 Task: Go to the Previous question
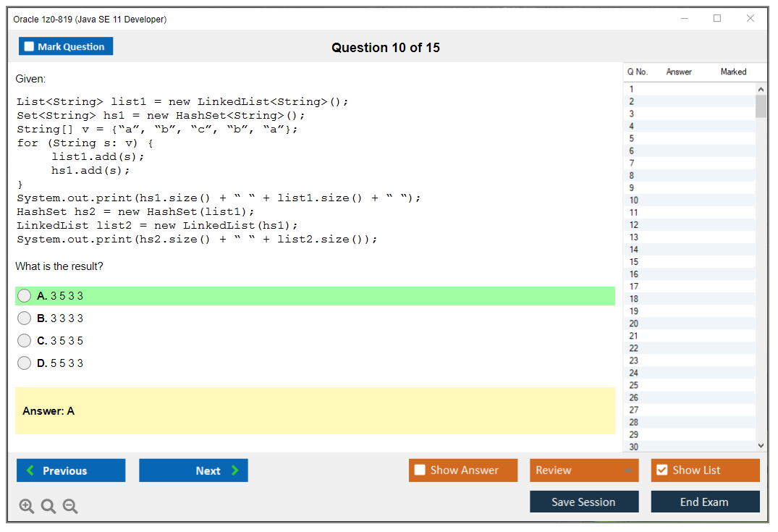tap(71, 470)
